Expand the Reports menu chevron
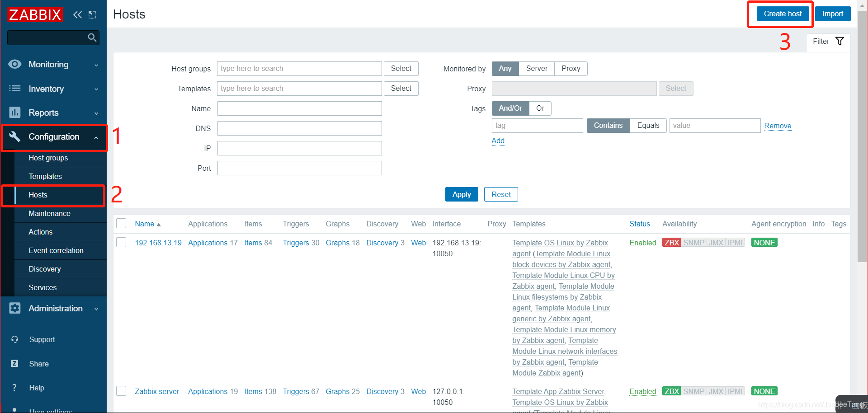The height and width of the screenshot is (413, 868). [96, 113]
